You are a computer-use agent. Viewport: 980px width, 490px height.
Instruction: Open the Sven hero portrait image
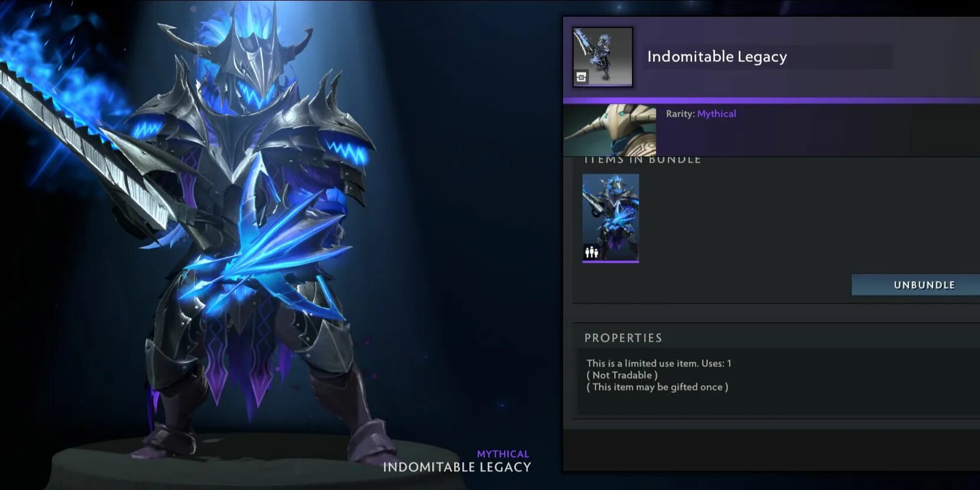click(610, 130)
